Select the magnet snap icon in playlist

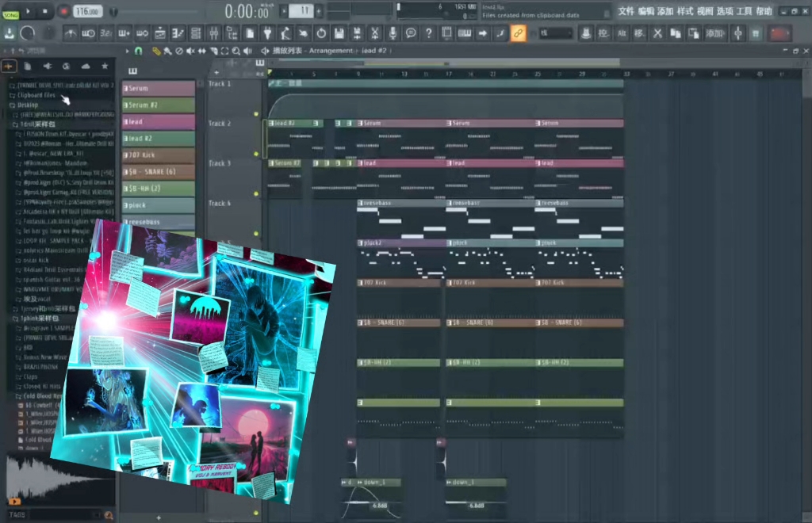tap(140, 51)
